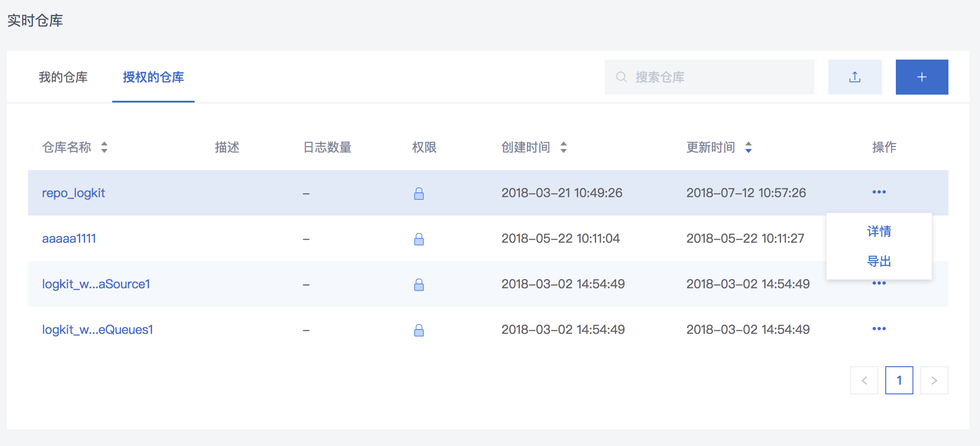
Task: Open the three-dot menu for repo_logkit
Action: point(879,192)
